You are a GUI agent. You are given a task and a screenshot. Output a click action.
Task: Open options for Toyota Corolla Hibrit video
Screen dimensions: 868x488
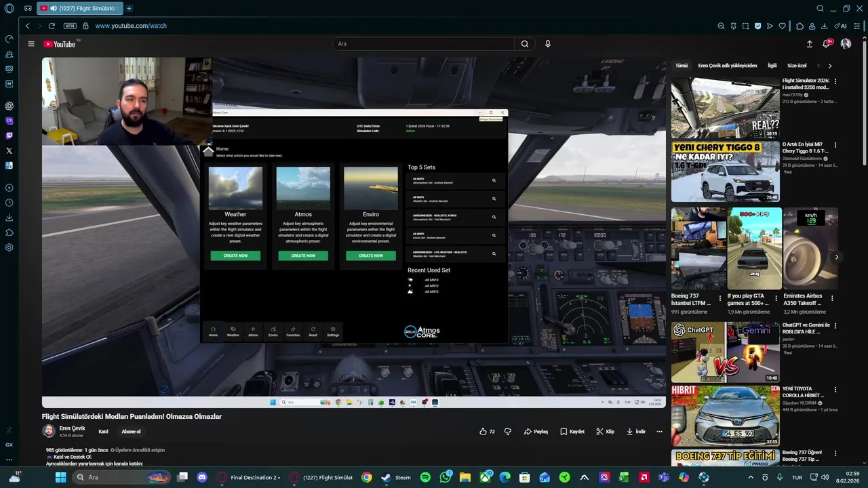tap(835, 390)
